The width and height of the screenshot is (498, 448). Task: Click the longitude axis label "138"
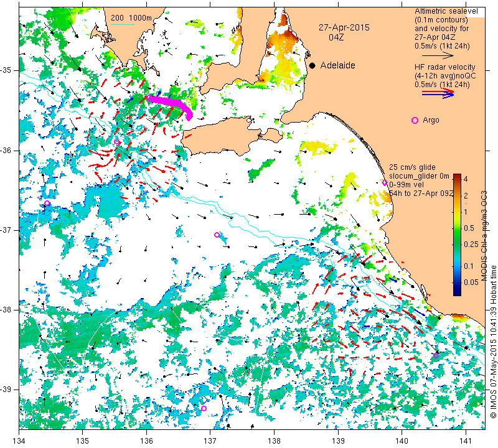pos(274,441)
